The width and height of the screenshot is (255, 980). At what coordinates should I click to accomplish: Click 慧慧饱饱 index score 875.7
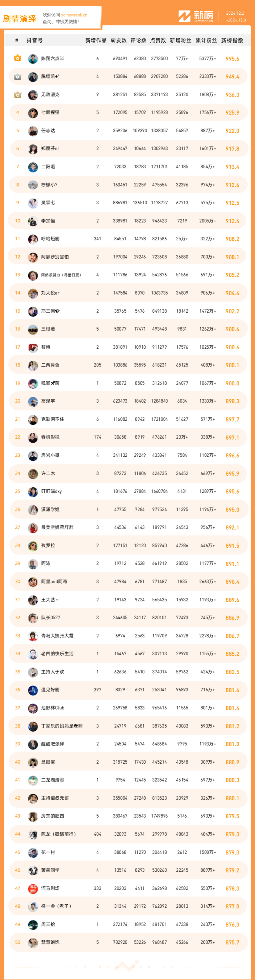tap(232, 943)
